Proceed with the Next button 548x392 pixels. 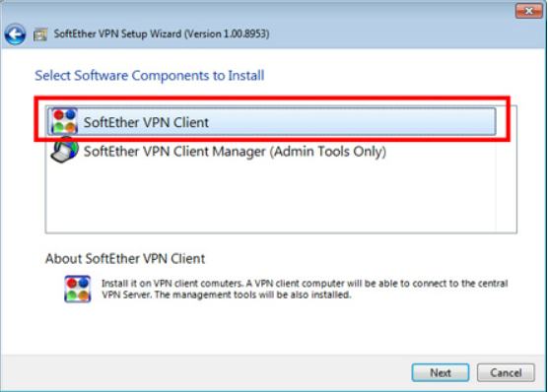(x=441, y=372)
